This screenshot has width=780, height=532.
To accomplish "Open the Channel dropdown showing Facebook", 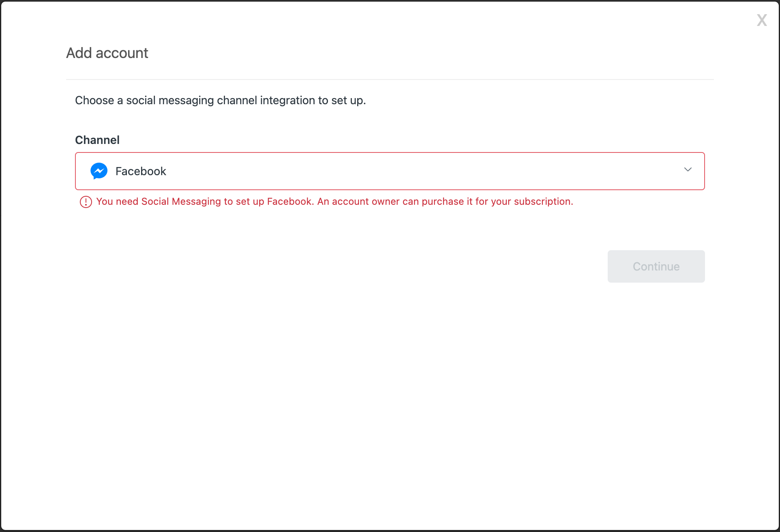I will (390, 171).
